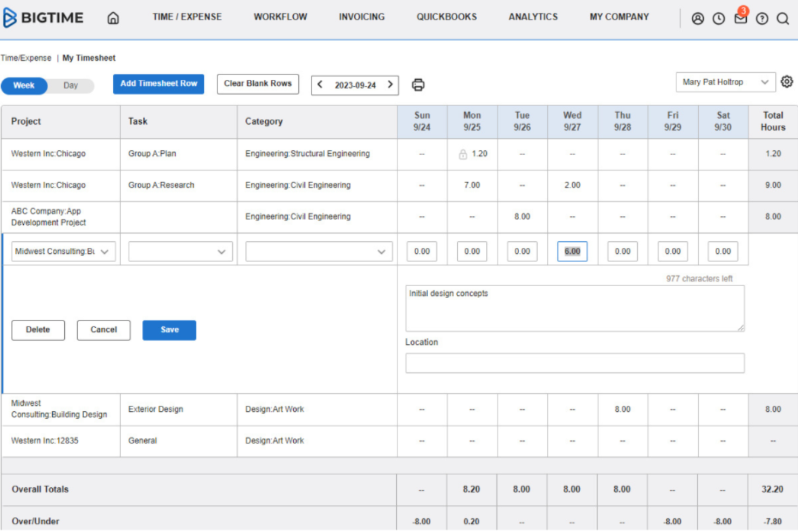The width and height of the screenshot is (798, 532).
Task: Open the ANALYTICS menu
Action: click(x=533, y=17)
